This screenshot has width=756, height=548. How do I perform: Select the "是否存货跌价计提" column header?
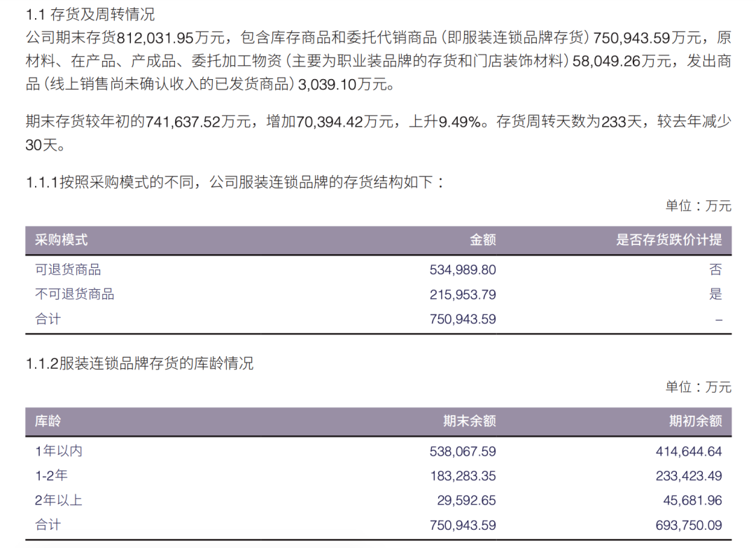coord(668,240)
